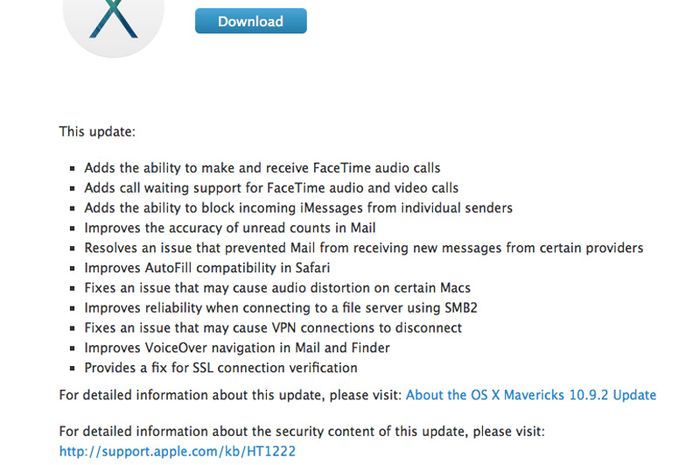This screenshot has width=700, height=465.
Task: Click the bullet marker beside first FaceTime line
Action: point(72,169)
